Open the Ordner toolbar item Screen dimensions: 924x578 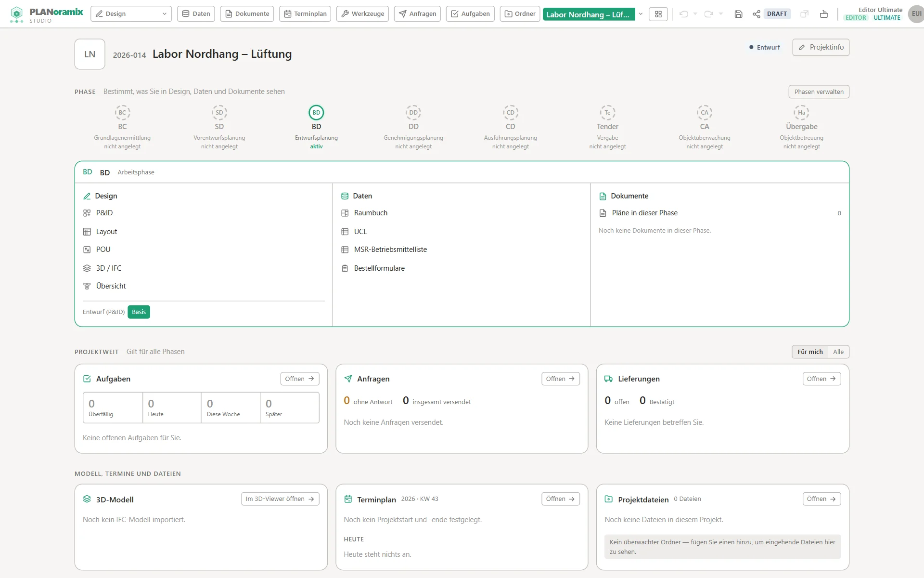click(x=520, y=14)
